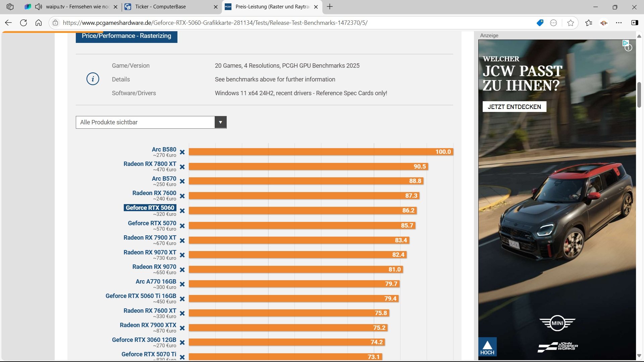
Task: Expand the HOCH ad collapse arrow
Action: coord(487,347)
